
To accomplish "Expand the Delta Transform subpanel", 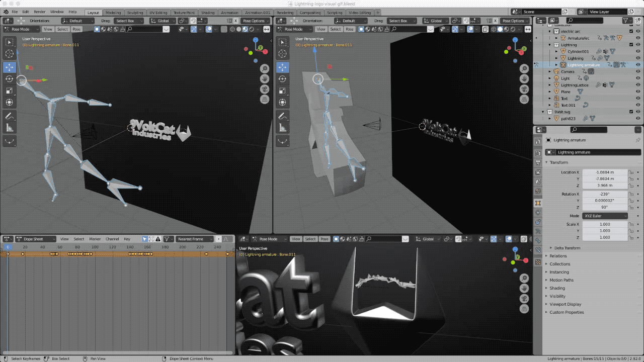I will tap(567, 248).
